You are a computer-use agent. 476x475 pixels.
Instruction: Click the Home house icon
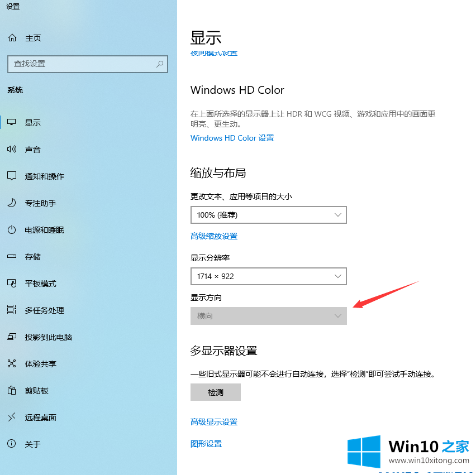click(x=12, y=38)
